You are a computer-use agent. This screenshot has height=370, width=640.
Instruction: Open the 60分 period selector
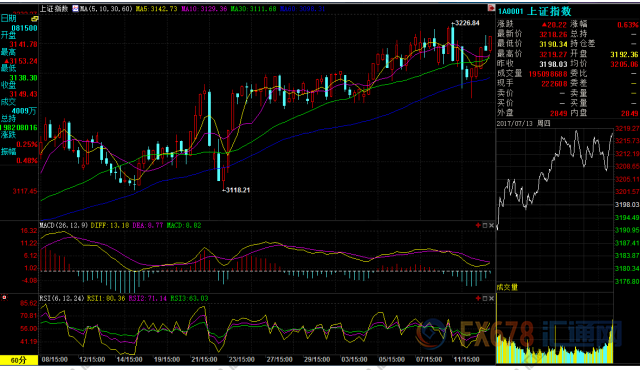(x=19, y=360)
